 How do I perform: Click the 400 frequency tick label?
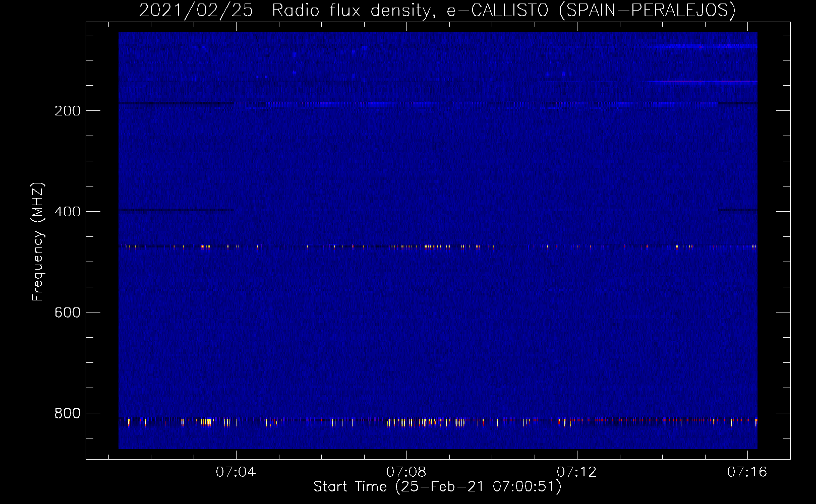point(68,212)
